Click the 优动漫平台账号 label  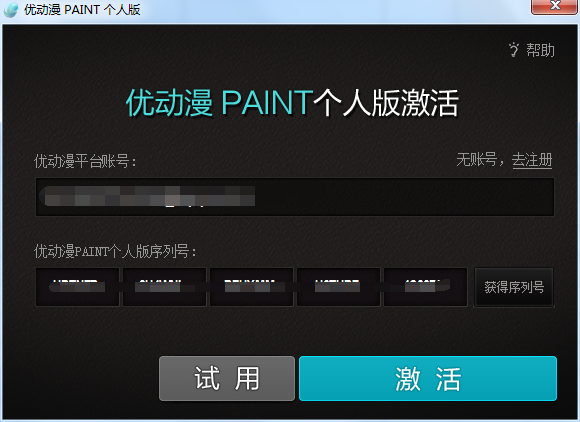pos(86,162)
